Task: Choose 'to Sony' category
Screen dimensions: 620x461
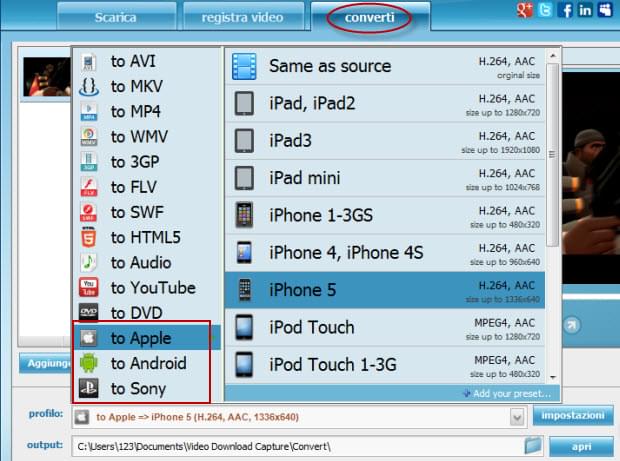Action: 147,388
